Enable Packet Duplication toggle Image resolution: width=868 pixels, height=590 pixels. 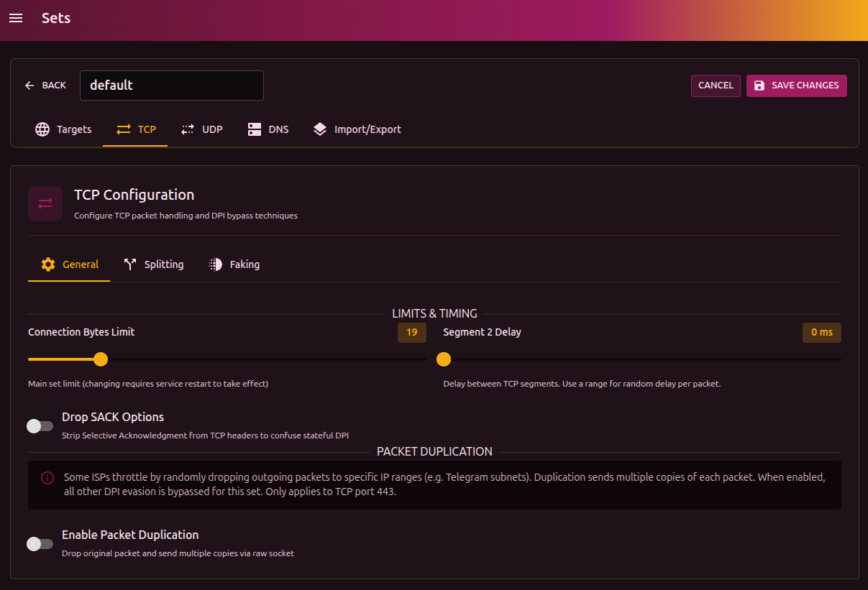tap(40, 544)
